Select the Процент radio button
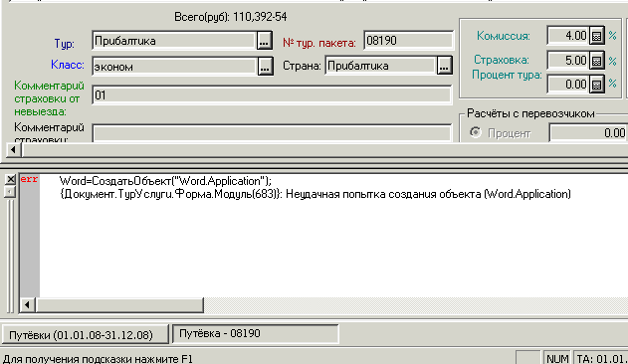628x364 pixels. 476,132
